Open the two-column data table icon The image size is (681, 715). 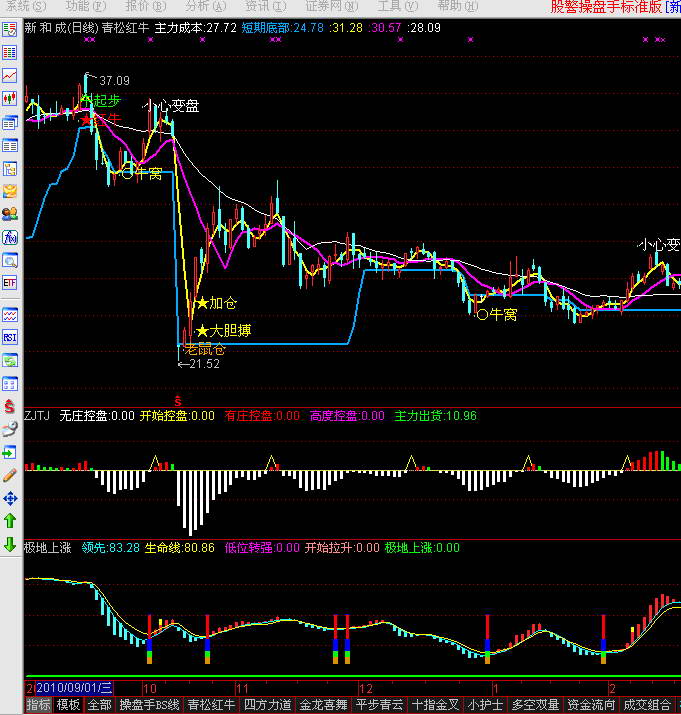(x=10, y=145)
